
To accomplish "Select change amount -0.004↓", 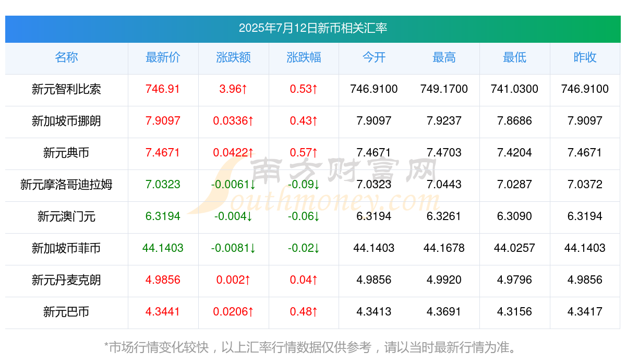I will 233,216.
